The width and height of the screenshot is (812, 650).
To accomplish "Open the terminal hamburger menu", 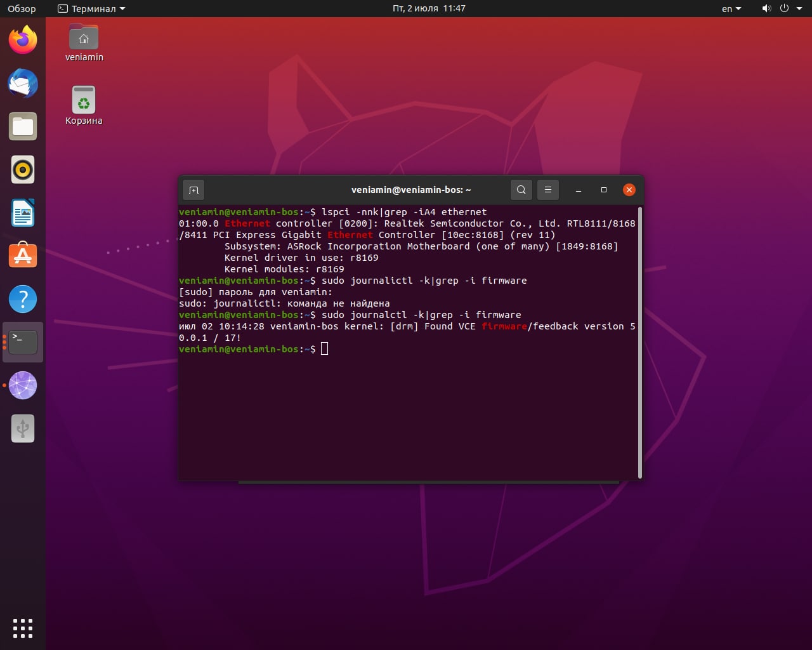I will coord(548,190).
